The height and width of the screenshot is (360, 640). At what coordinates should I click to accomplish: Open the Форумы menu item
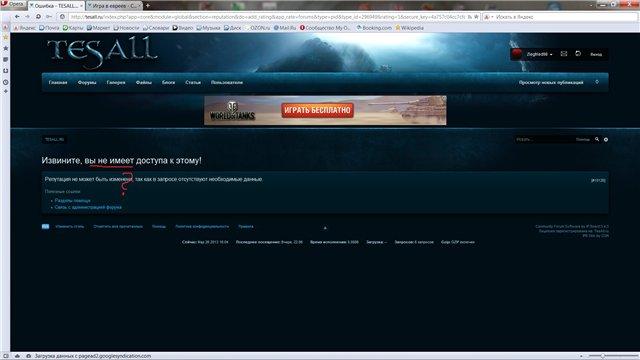[87, 82]
